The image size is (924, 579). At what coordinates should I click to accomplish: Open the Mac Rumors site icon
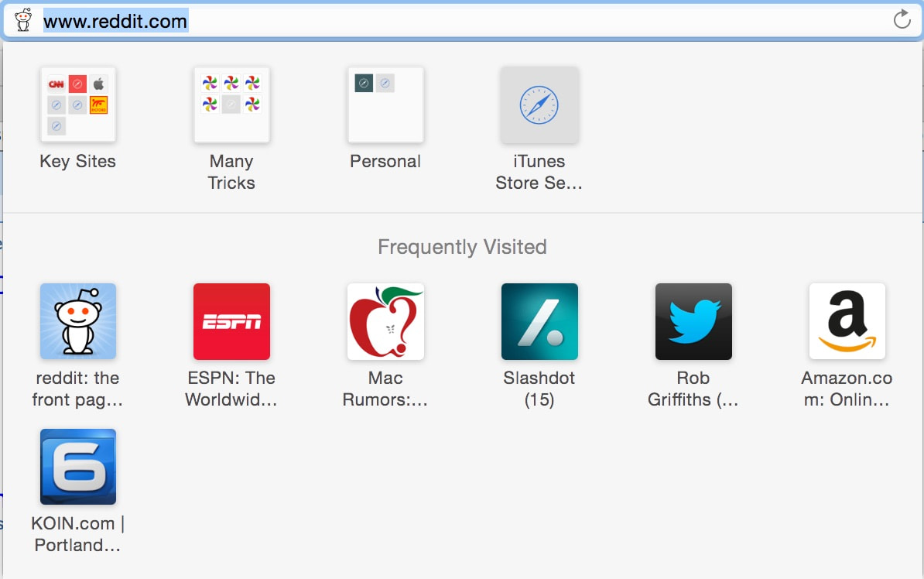tap(385, 321)
